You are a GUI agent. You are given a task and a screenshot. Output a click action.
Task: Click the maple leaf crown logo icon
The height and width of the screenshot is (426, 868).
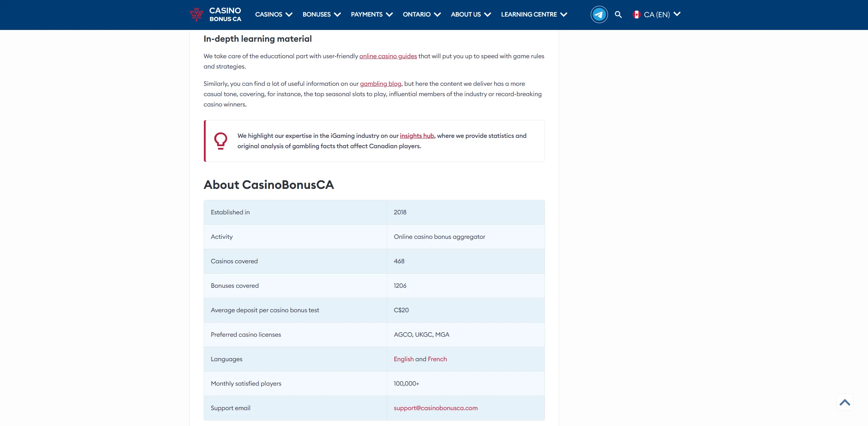pyautogui.click(x=196, y=14)
